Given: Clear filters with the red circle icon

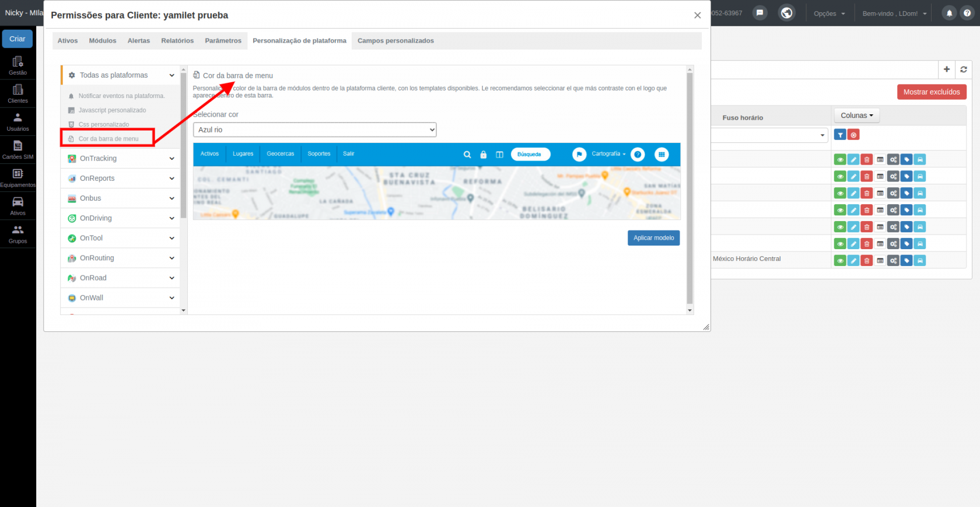Looking at the screenshot, I should pyautogui.click(x=853, y=135).
